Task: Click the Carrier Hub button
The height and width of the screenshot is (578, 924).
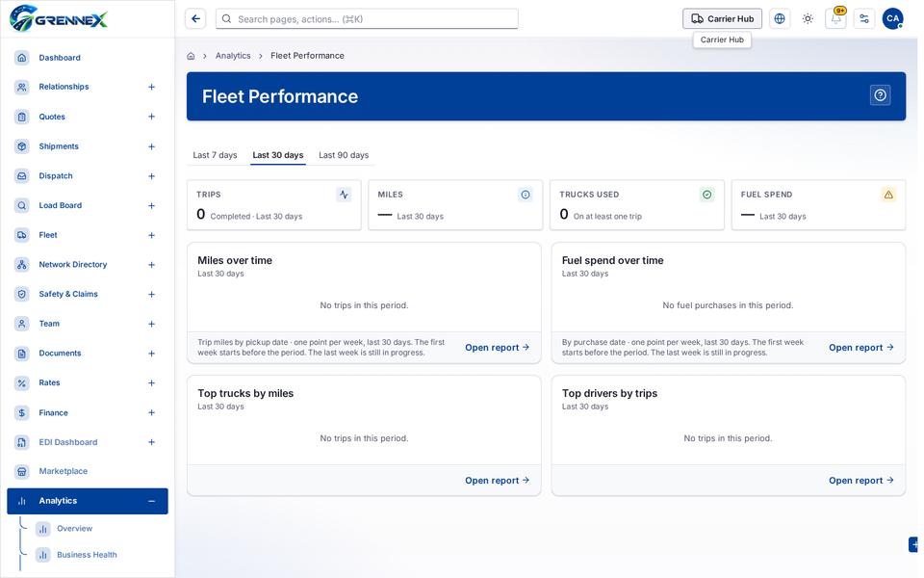Action: click(x=722, y=18)
